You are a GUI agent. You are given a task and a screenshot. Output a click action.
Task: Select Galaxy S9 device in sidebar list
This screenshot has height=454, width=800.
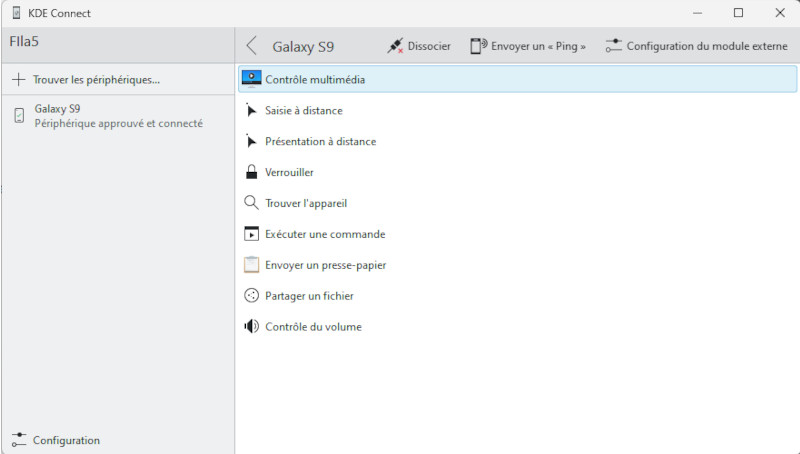(x=118, y=116)
